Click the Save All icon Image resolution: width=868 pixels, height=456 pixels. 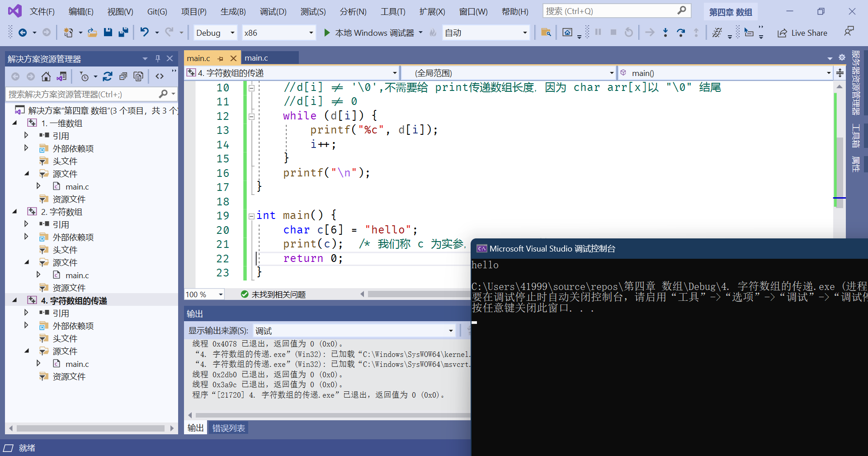(x=123, y=33)
